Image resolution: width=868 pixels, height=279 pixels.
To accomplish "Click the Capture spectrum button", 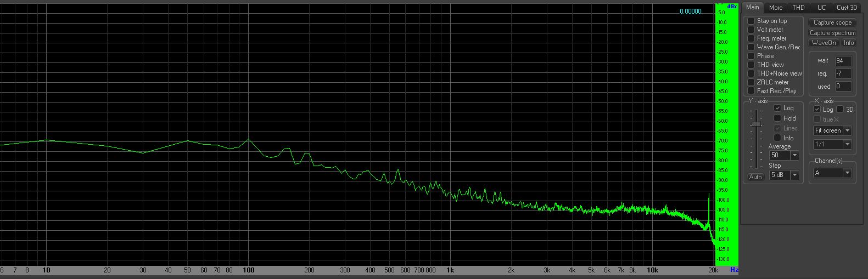I will coord(832,33).
